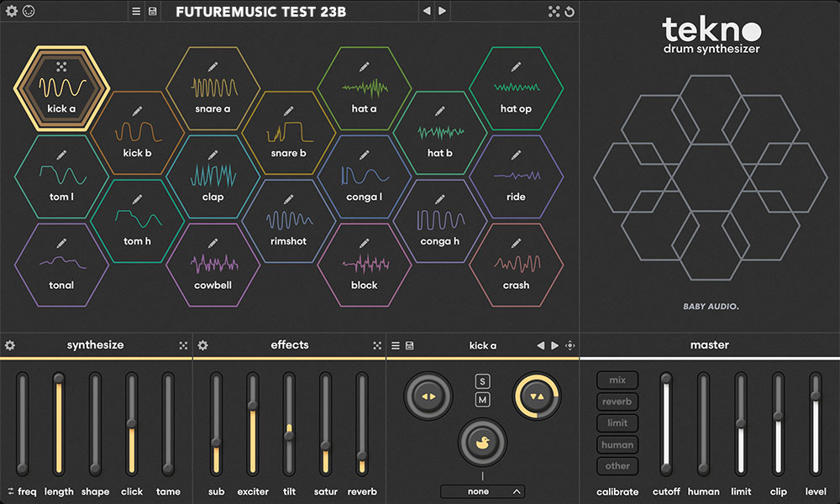The width and height of the screenshot is (840, 504).
Task: Select the block drum pad
Action: [365, 265]
